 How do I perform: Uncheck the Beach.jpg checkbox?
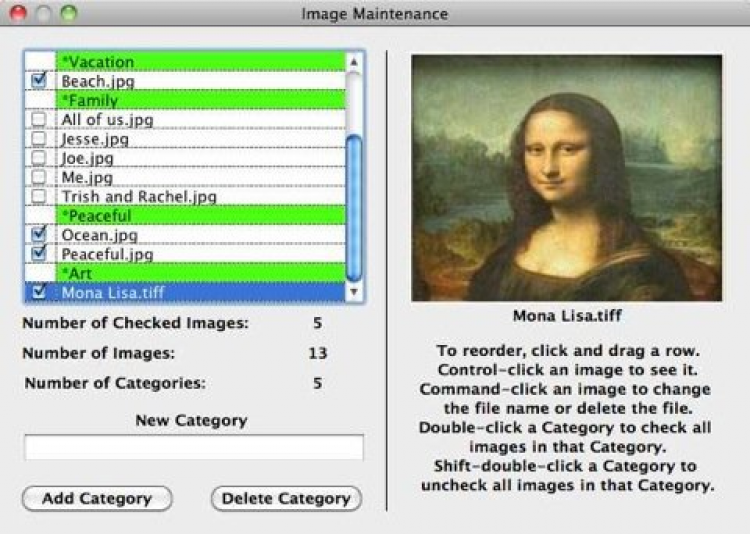coord(39,80)
